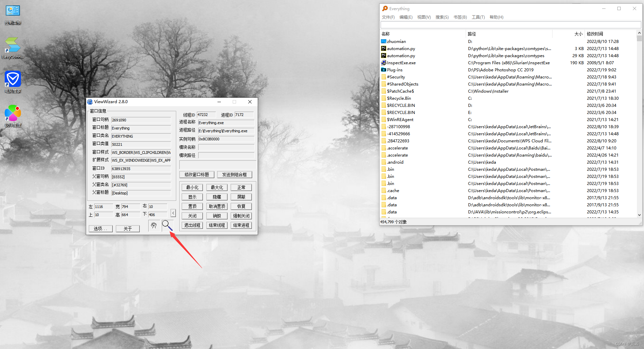Click the scrollbar down arrow in Everything

pos(639,215)
